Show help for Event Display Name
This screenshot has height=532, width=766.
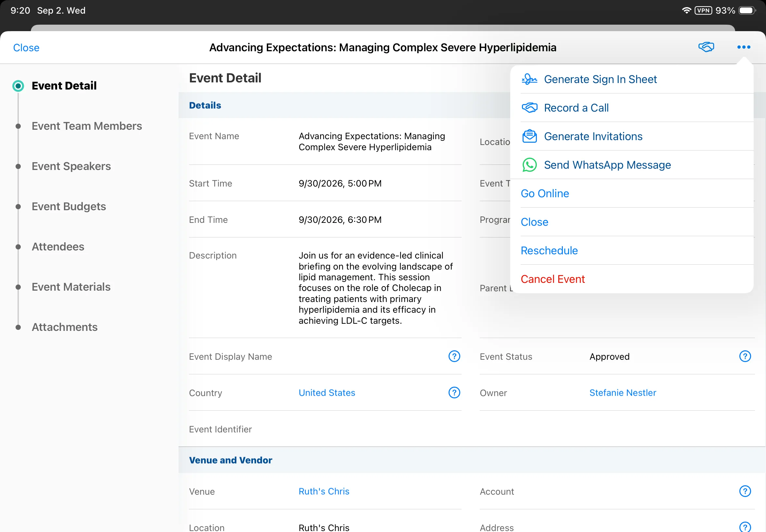pos(454,356)
